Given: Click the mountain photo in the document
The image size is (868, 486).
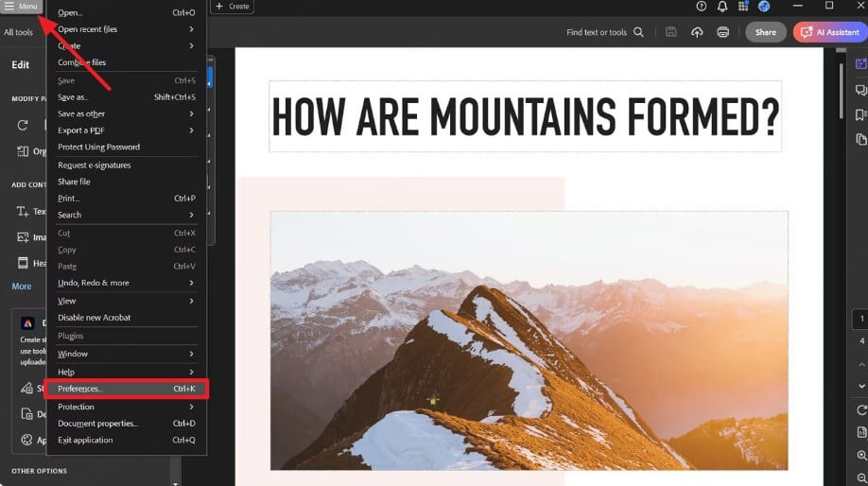Looking at the screenshot, I should (x=529, y=339).
